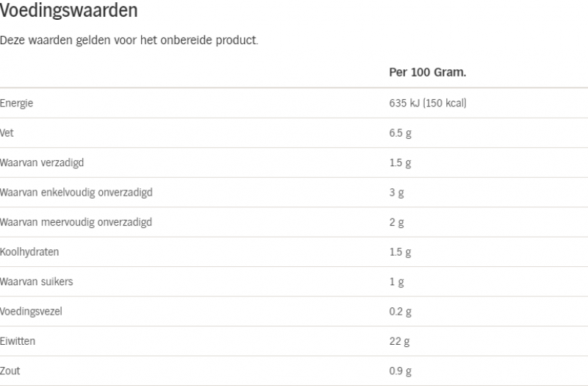The height and width of the screenshot is (386, 588).
Task: Click the Zout row label
Action: [x=10, y=371]
